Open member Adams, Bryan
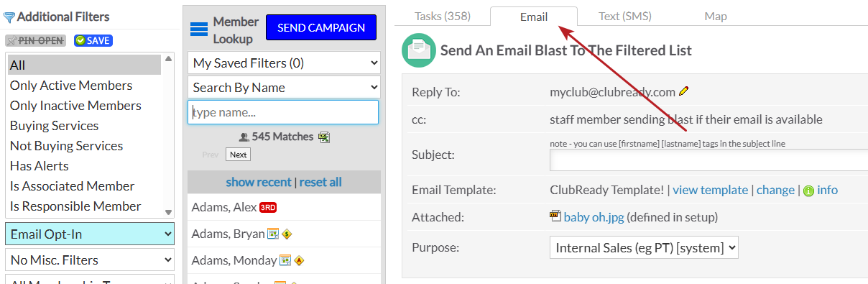The image size is (868, 284). point(228,234)
